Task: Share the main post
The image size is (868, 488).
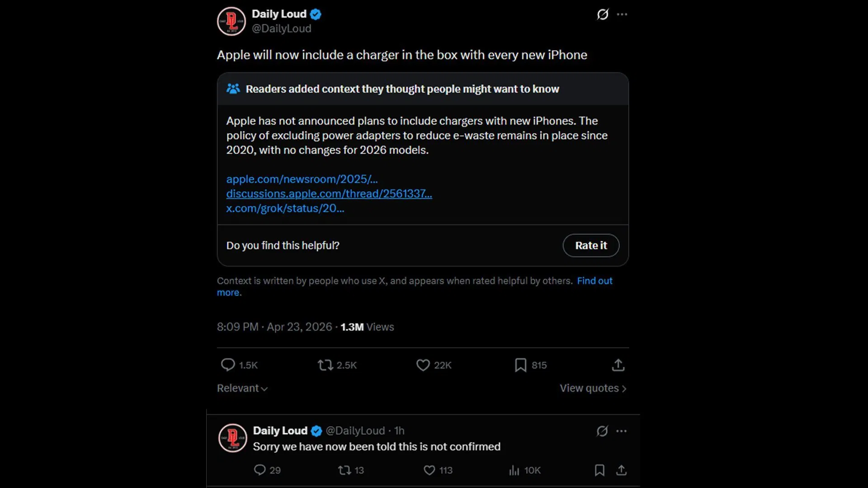Action: click(618, 365)
